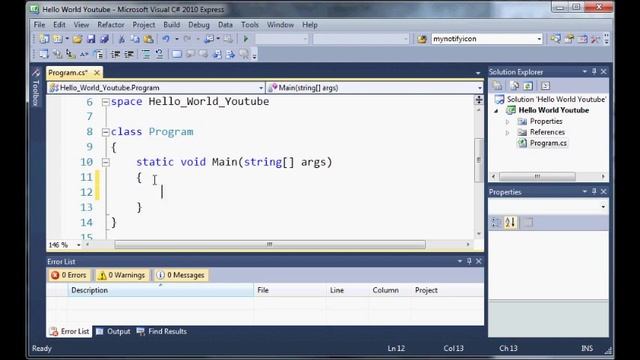This screenshot has height=360, width=640.
Task: Click the Open File folder icon
Action: pyautogui.click(x=77, y=39)
